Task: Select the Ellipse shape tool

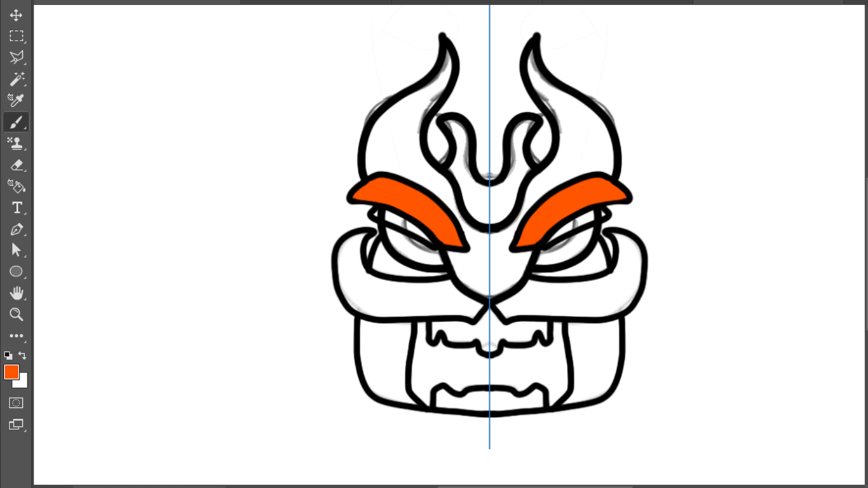Action: click(x=16, y=272)
